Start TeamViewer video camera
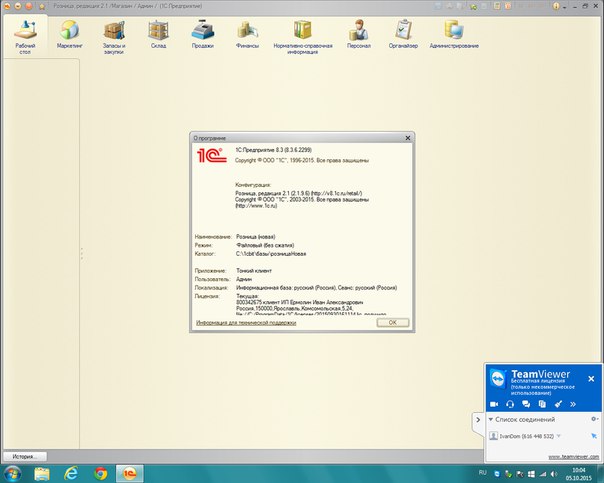604x483 pixels. click(493, 403)
